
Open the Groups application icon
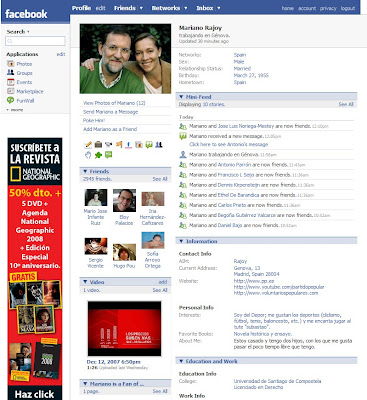[x=11, y=73]
